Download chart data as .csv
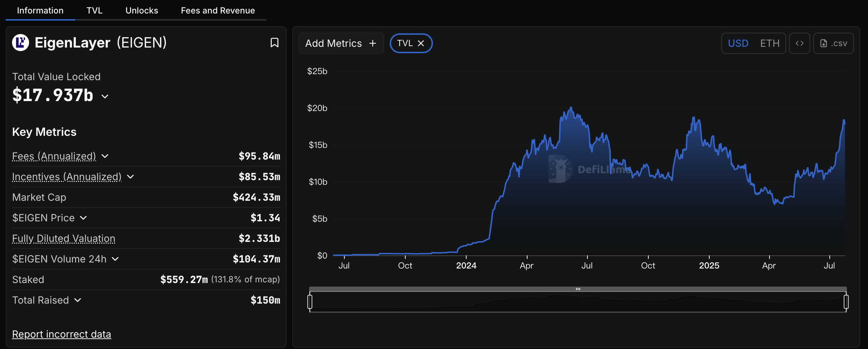The width and height of the screenshot is (868, 349). point(833,43)
